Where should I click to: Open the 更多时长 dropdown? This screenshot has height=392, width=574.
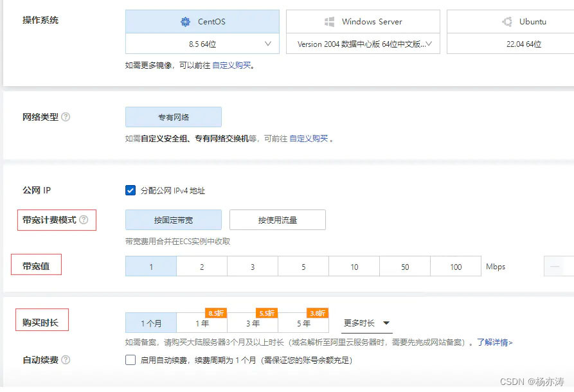(x=366, y=323)
